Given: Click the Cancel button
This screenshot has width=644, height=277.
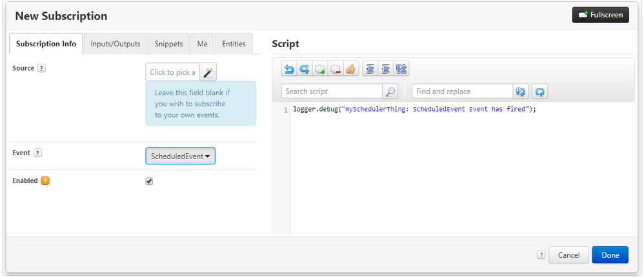Looking at the screenshot, I should 568,255.
